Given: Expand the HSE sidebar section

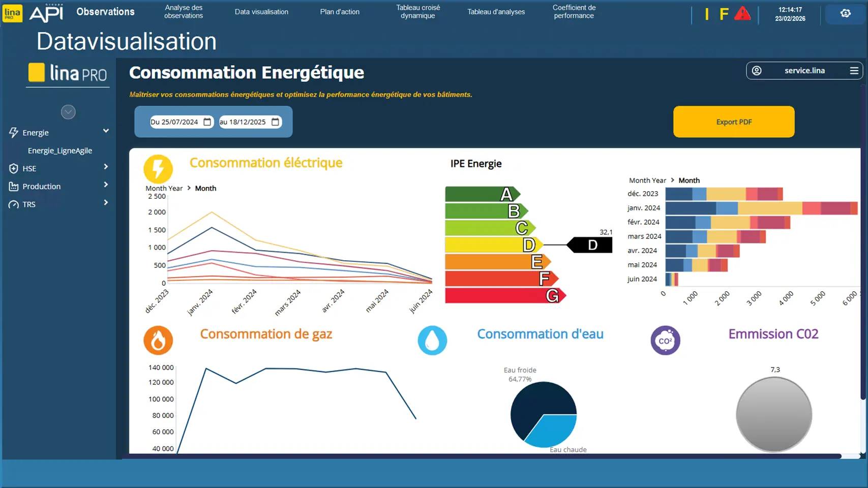Looking at the screenshot, I should click(x=106, y=167).
